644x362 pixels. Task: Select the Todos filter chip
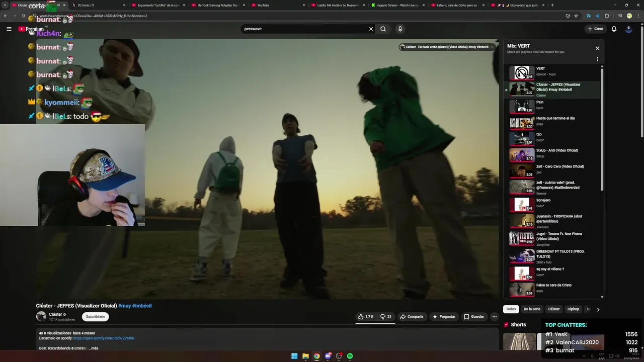(511, 309)
